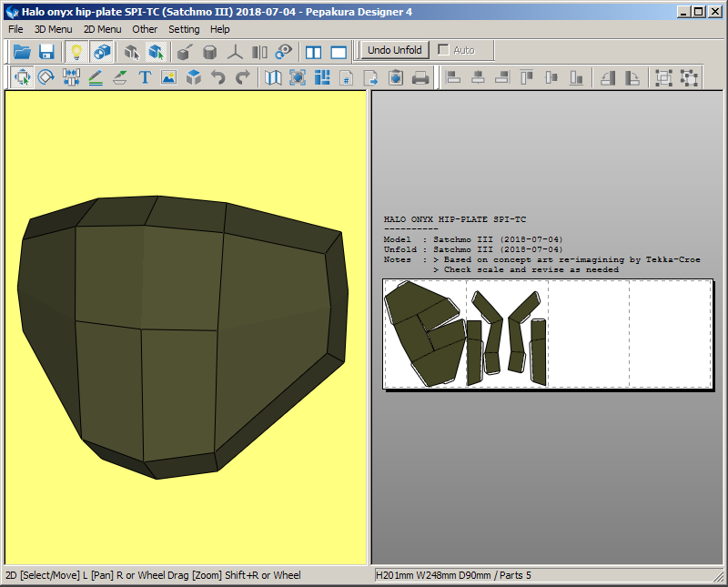Image resolution: width=728 pixels, height=587 pixels.
Task: Open the Help menu
Action: click(220, 29)
